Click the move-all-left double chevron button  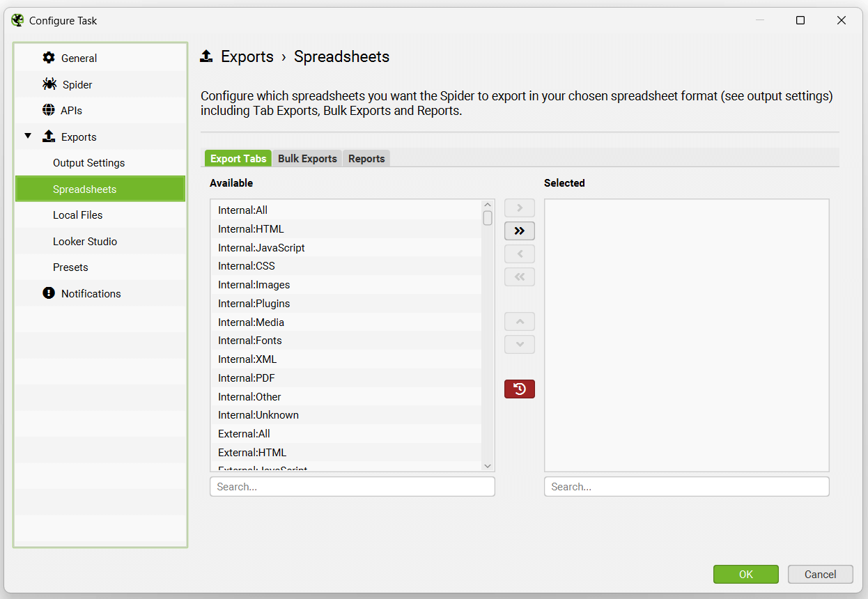(x=519, y=277)
